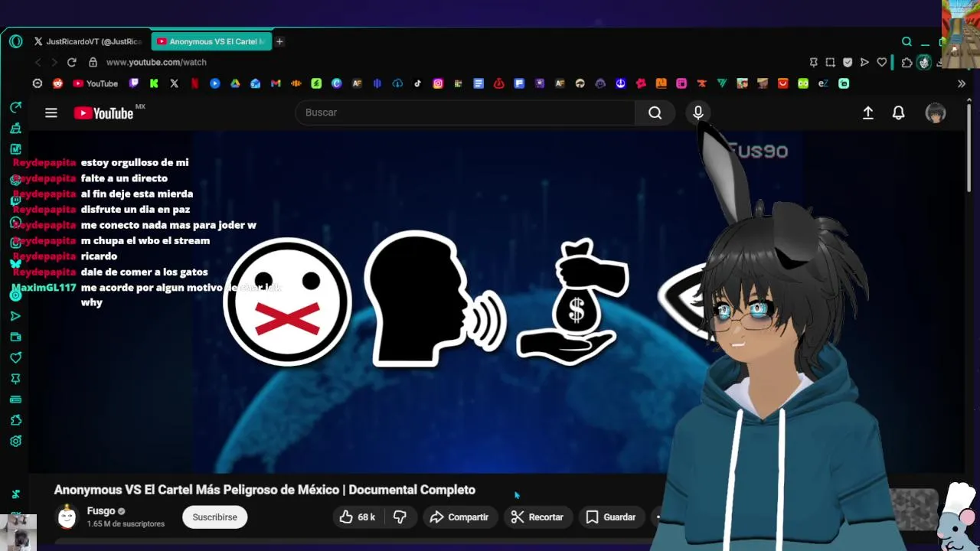980x551 pixels.
Task: Open the GX Control icon atop sidebar
Action: coord(15,108)
